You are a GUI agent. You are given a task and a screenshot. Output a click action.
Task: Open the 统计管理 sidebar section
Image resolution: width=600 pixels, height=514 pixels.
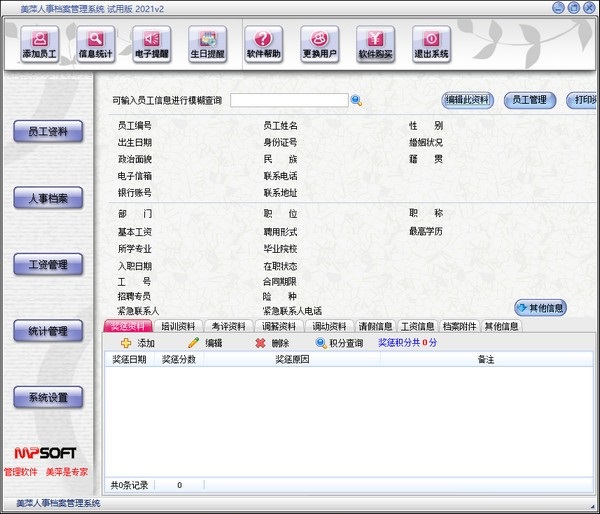pos(48,331)
